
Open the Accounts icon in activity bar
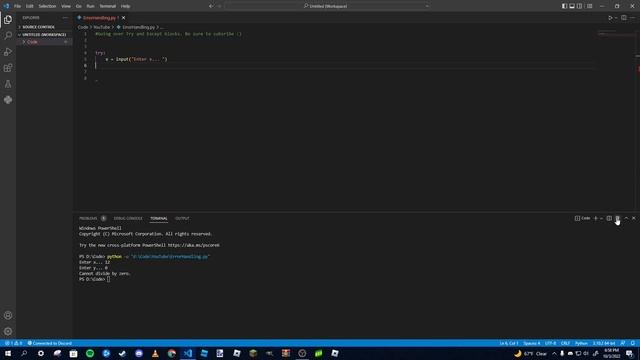(x=8, y=316)
